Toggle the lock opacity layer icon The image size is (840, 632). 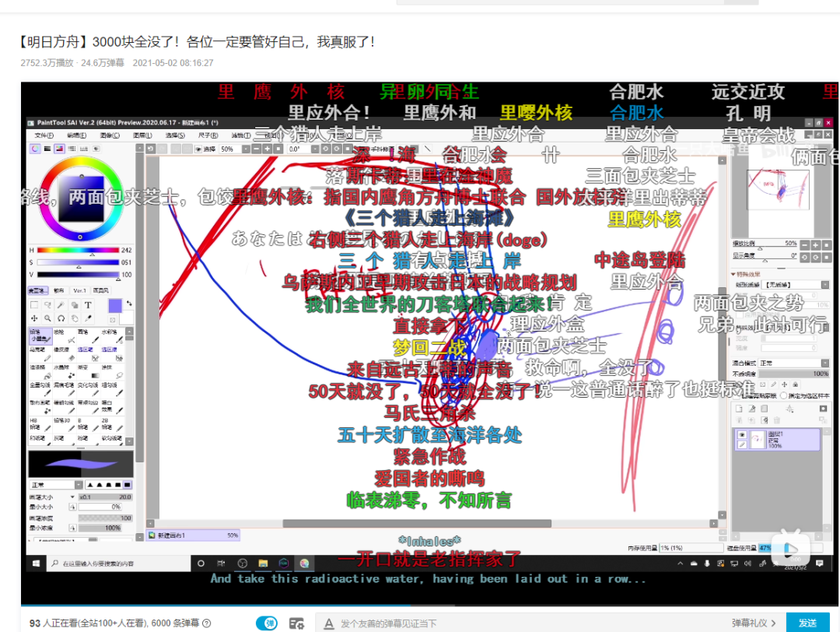pyautogui.click(x=763, y=384)
